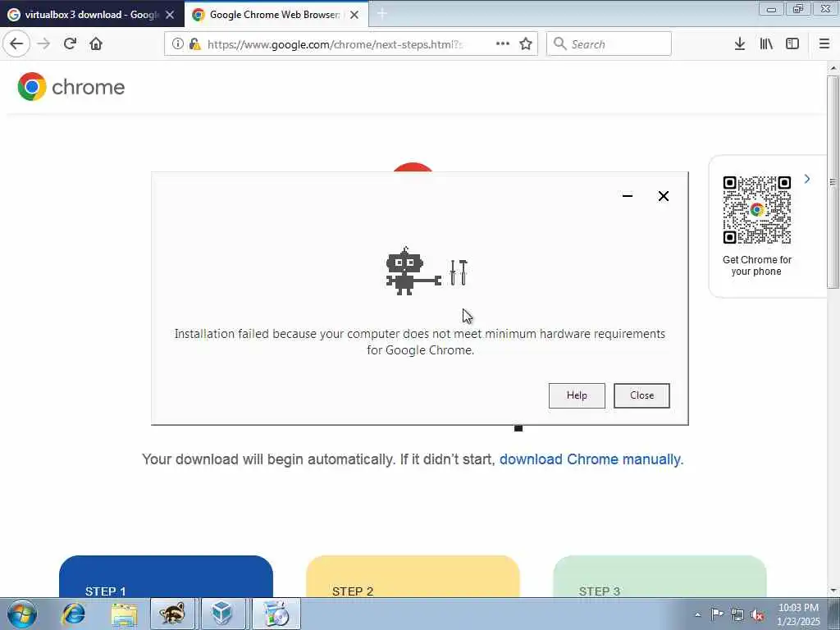Screen dimensions: 840x630
Task: Click the Chrome QR code image
Action: 756,209
